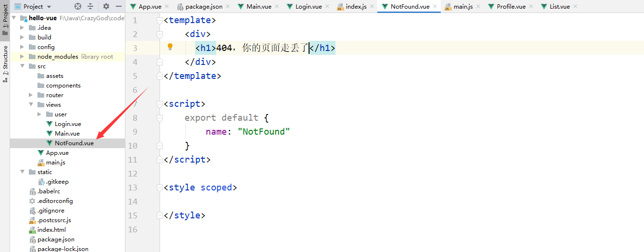Screen dimensions: 644x252
Task: Expand the user folder
Action: point(39,114)
